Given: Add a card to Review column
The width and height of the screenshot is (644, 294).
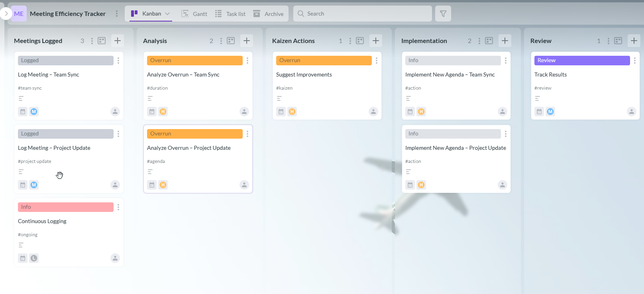Looking at the screenshot, I should point(634,41).
